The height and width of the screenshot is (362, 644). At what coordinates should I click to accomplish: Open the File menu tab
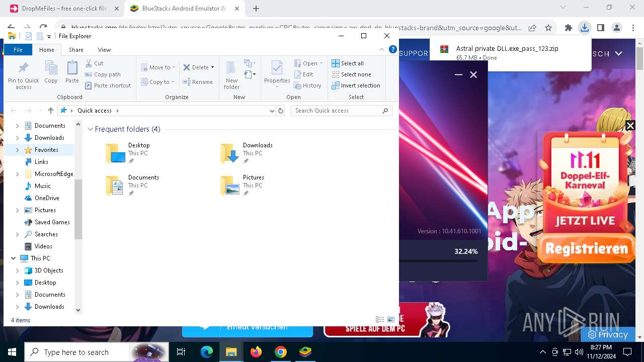[x=18, y=50]
